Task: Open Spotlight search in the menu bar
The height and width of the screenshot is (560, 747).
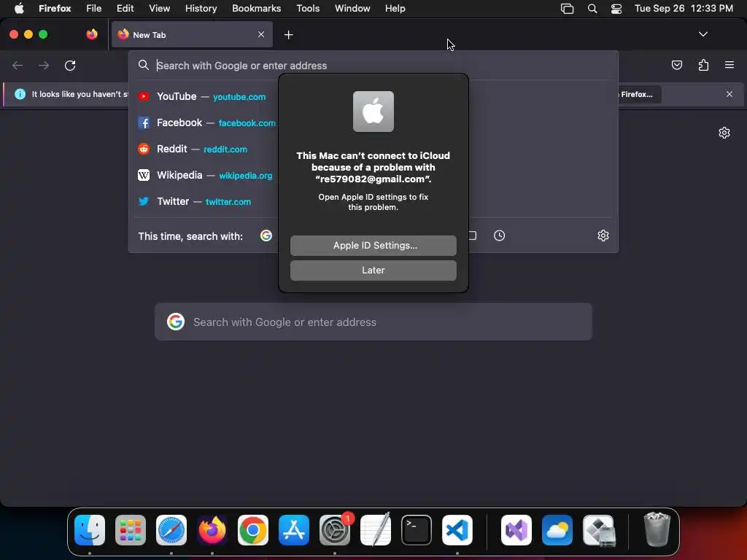Action: coord(592,9)
